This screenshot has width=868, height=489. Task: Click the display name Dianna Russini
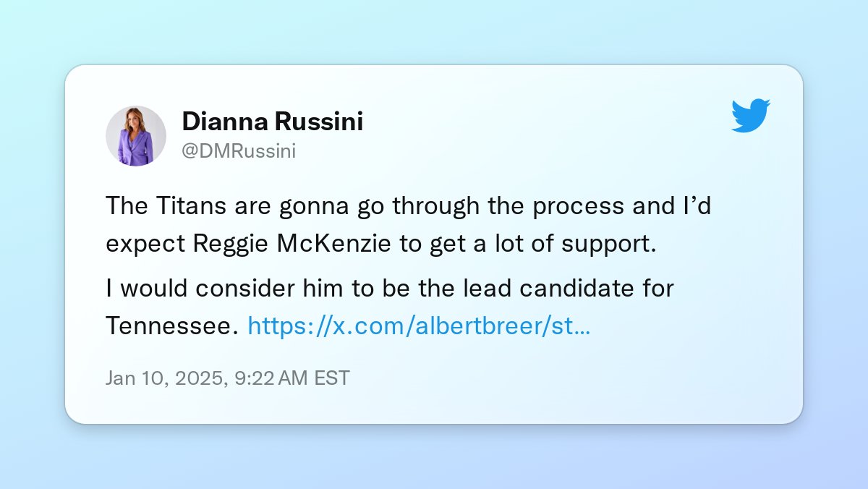(x=272, y=122)
